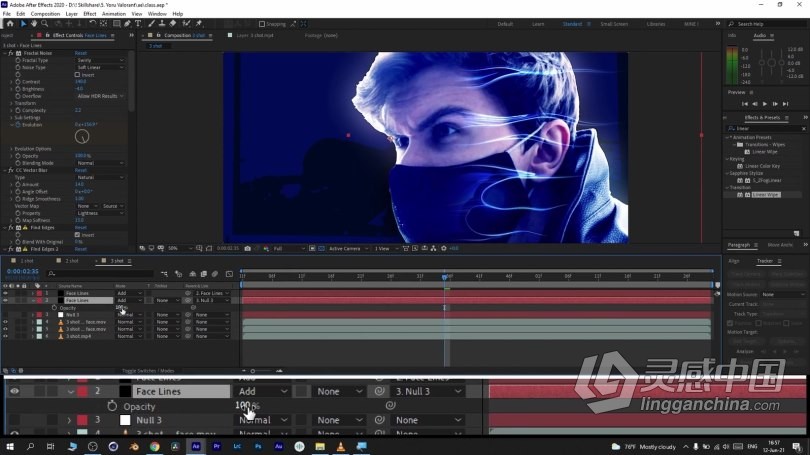
Task: Jump to first frame in Preview panel
Action: (x=744, y=104)
